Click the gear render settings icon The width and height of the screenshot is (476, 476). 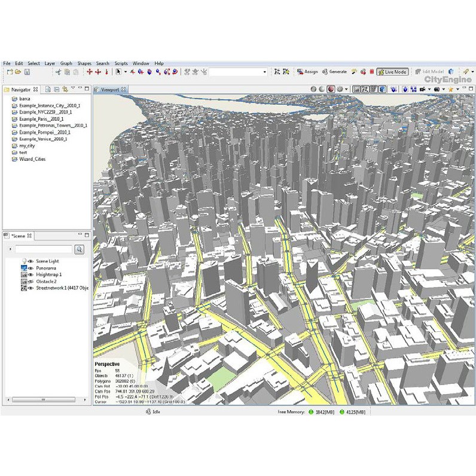pyautogui.click(x=340, y=89)
